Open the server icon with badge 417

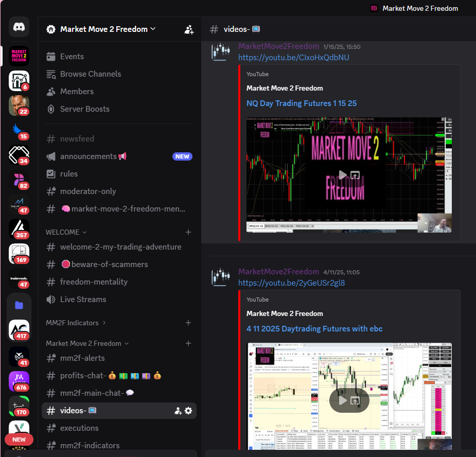point(19,330)
